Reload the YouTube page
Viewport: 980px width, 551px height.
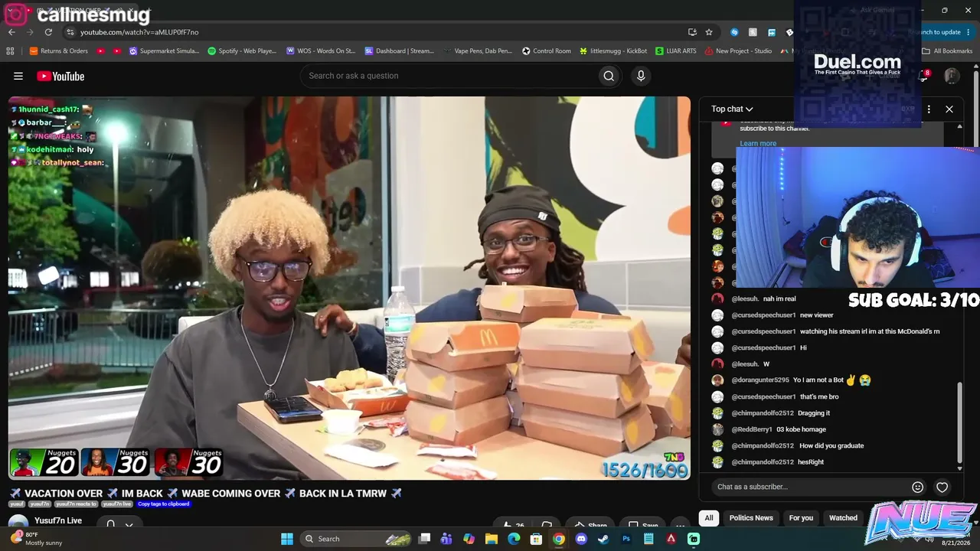tap(48, 32)
